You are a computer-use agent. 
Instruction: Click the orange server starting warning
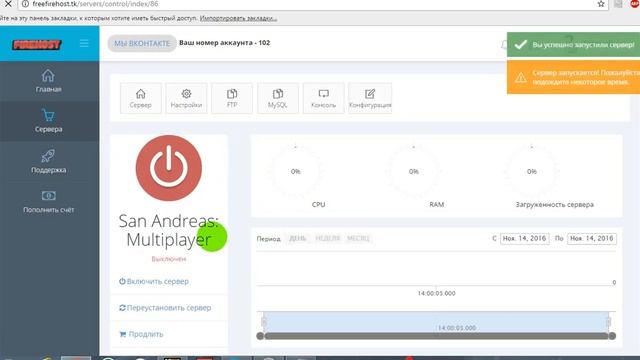(573, 77)
